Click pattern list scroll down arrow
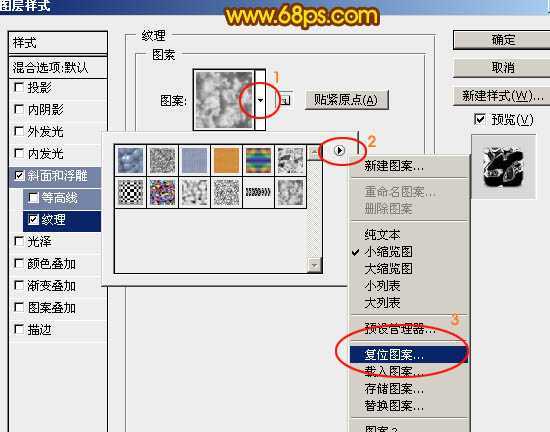550x432 pixels. click(x=314, y=265)
